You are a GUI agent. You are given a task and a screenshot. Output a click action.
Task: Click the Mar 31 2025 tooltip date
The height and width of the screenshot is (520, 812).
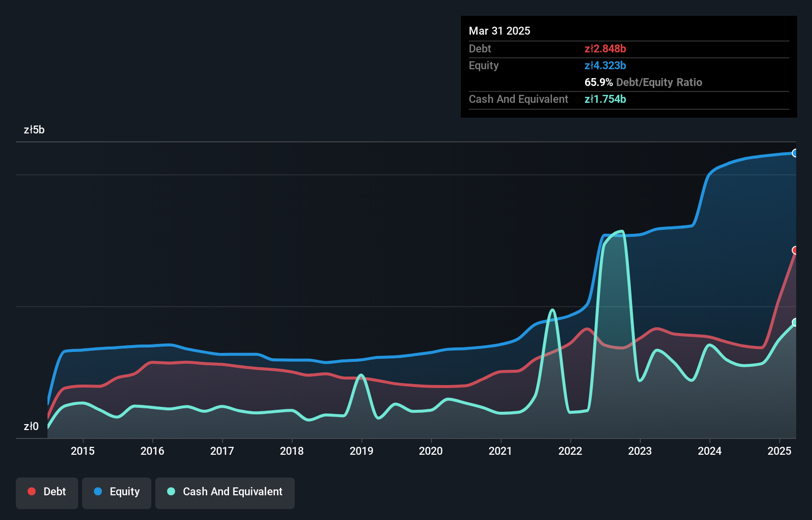point(499,31)
